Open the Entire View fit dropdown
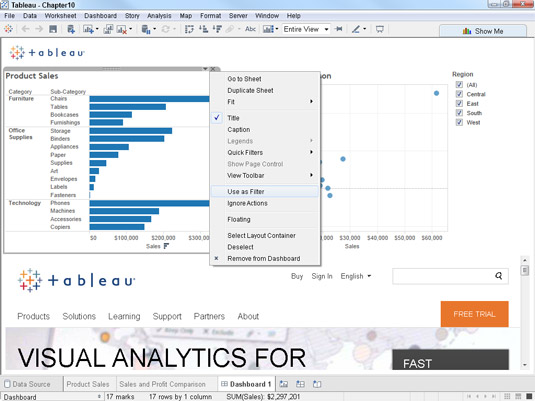The width and height of the screenshot is (535, 401). click(x=306, y=29)
